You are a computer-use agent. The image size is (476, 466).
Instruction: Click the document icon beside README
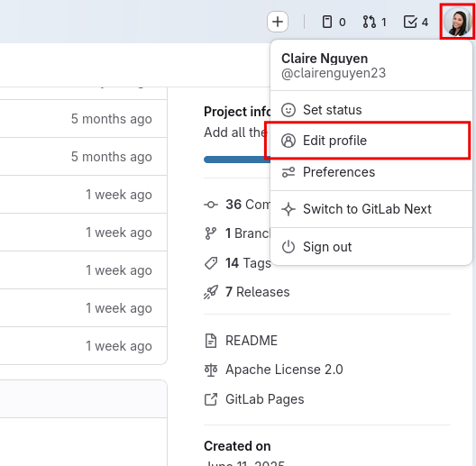point(211,341)
